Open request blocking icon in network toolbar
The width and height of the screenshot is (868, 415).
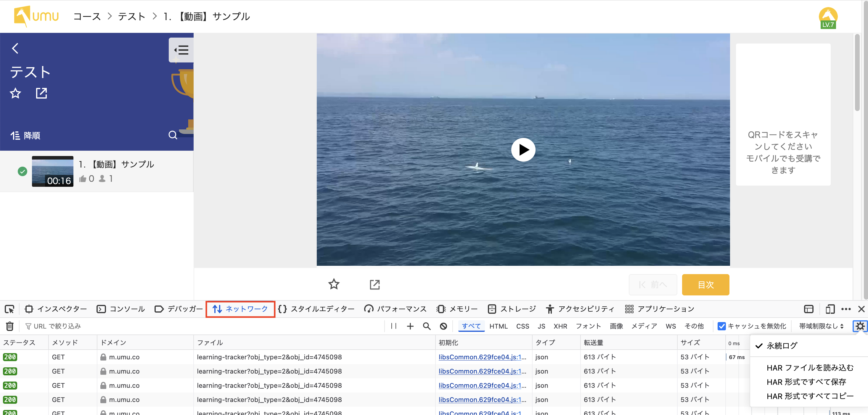click(443, 326)
